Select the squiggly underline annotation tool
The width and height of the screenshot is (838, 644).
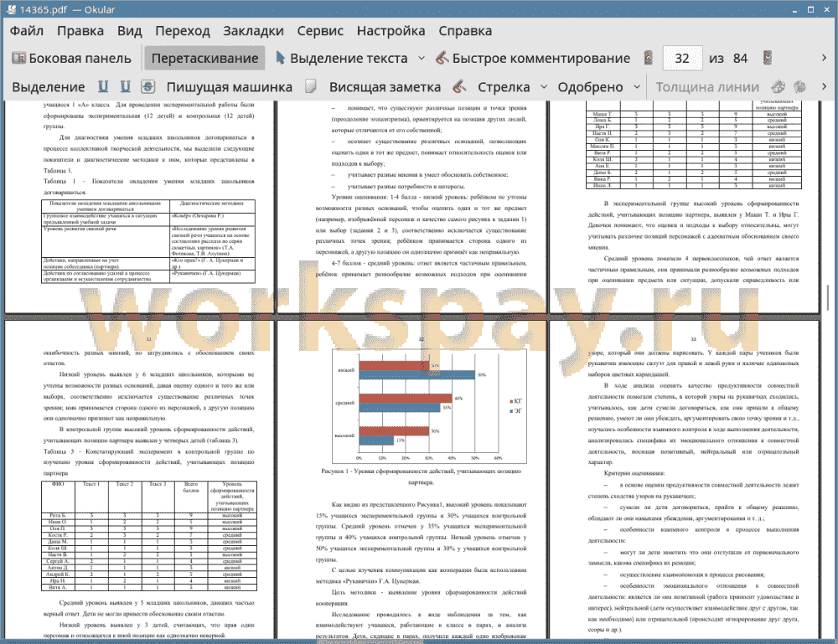pyautogui.click(x=126, y=86)
